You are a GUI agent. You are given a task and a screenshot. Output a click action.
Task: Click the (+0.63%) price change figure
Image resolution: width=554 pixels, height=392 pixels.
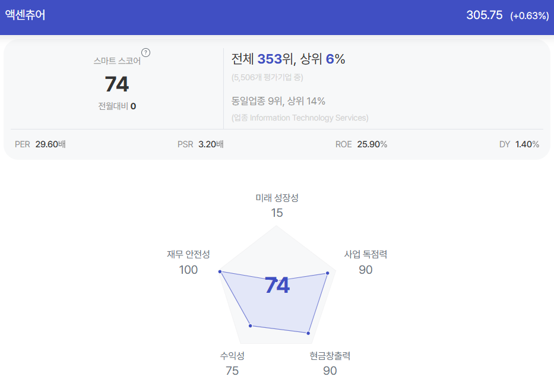pos(529,15)
